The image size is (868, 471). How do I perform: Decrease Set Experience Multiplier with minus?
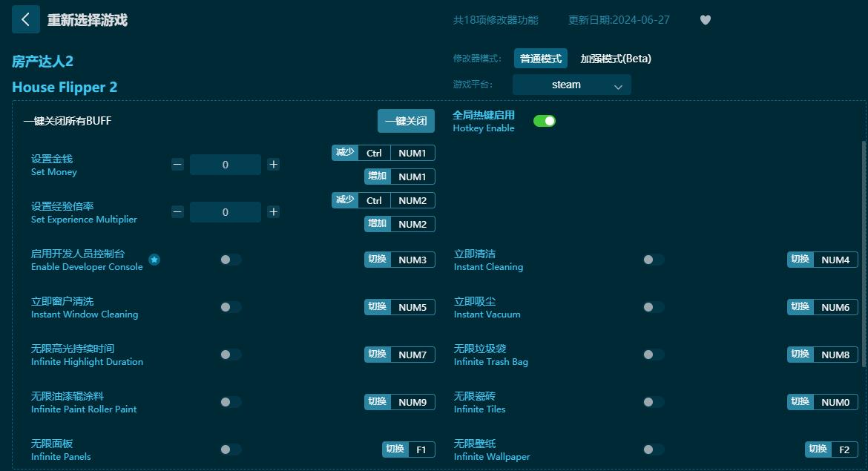pyautogui.click(x=177, y=212)
